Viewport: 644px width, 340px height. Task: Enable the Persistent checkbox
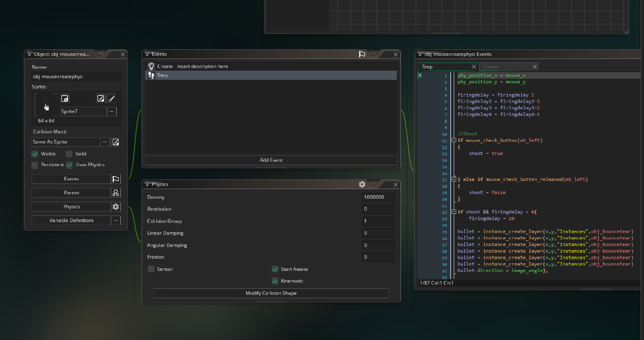point(35,165)
